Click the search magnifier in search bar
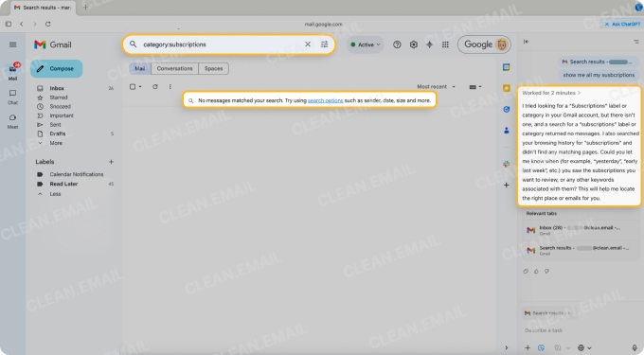 point(134,44)
